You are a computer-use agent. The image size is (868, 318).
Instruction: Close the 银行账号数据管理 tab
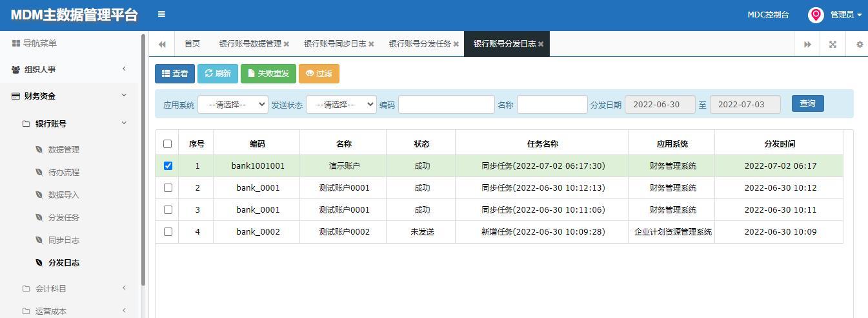point(287,44)
